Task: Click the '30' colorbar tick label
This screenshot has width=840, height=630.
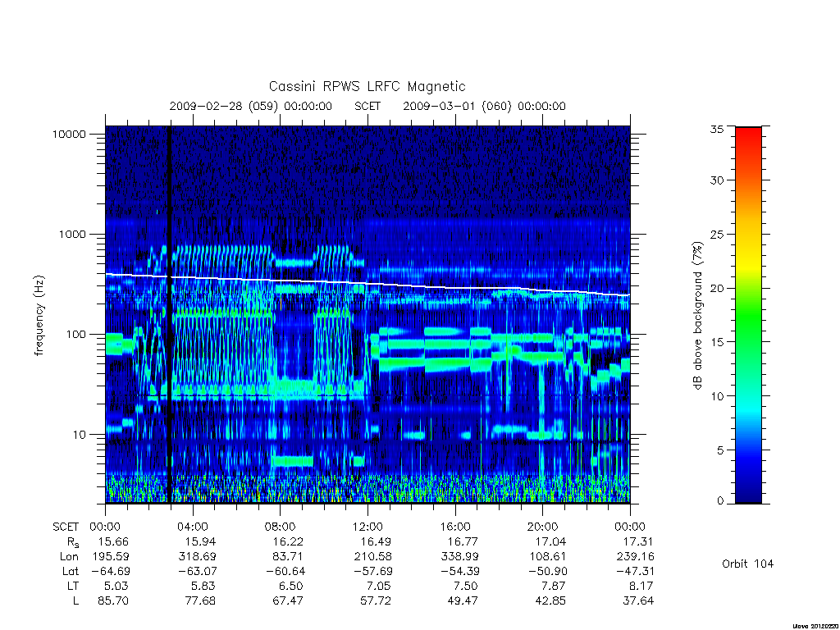Action: [x=716, y=180]
